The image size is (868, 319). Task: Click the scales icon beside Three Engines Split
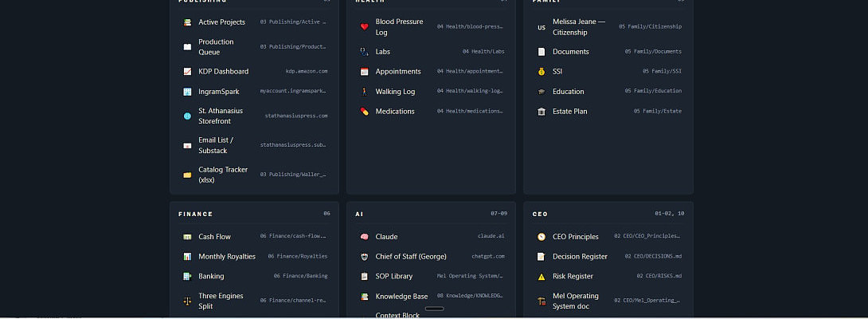[x=187, y=301]
